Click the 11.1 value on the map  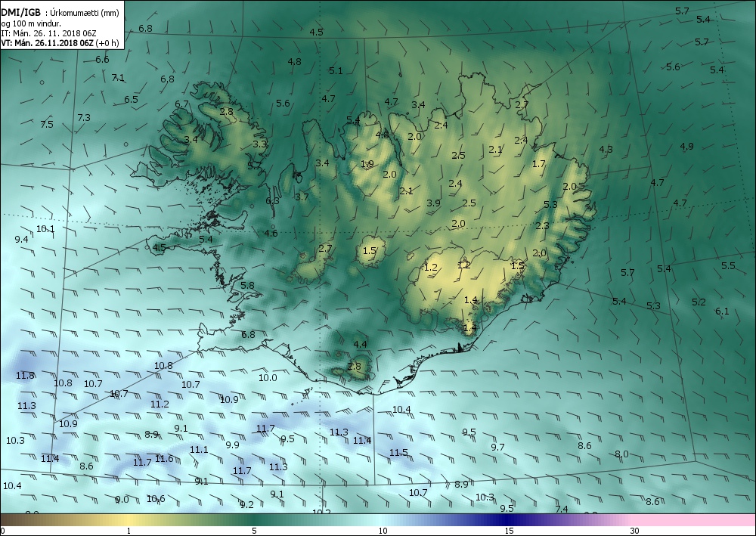[199, 449]
